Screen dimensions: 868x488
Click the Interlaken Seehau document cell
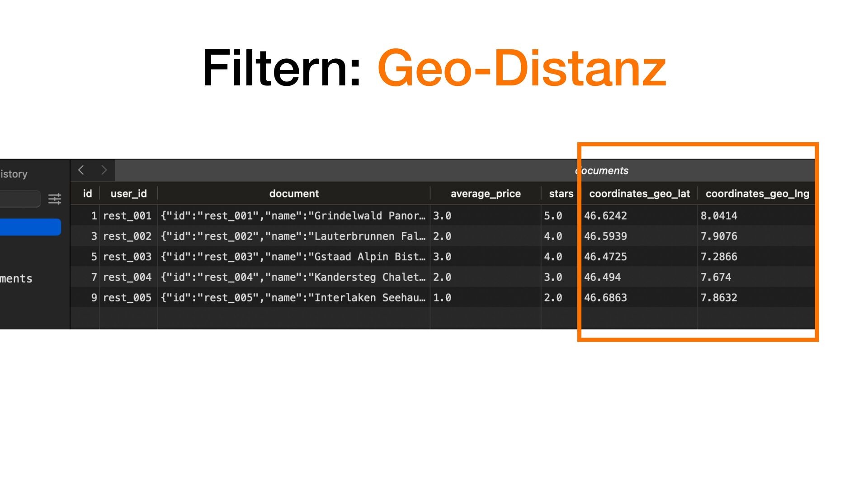click(293, 298)
